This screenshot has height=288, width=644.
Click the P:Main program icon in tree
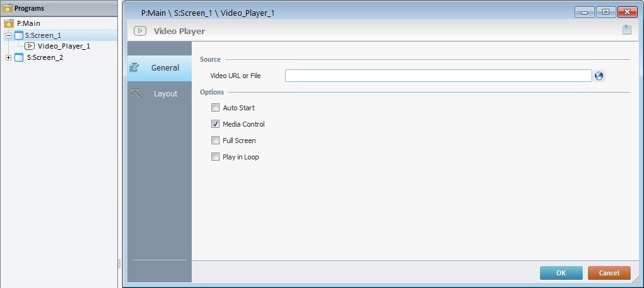(9, 23)
